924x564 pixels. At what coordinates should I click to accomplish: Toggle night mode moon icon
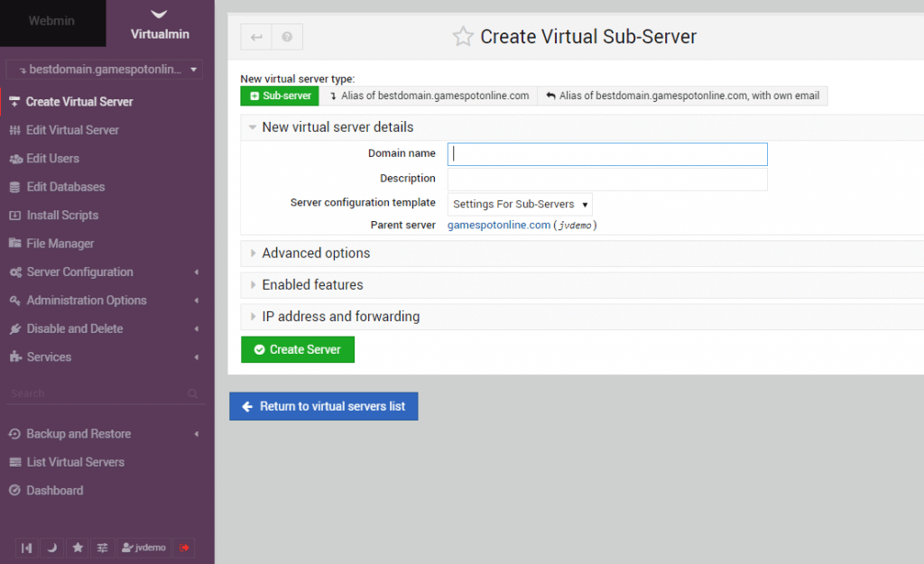[x=52, y=547]
